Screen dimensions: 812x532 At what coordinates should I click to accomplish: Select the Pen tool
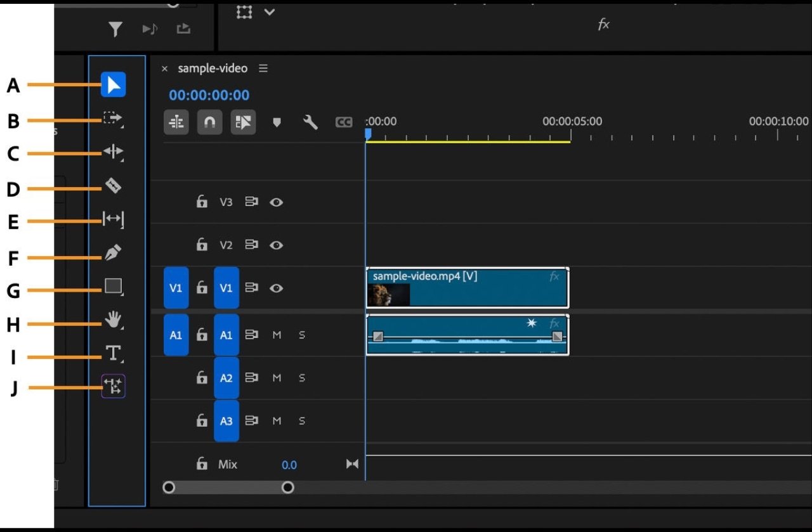point(113,253)
